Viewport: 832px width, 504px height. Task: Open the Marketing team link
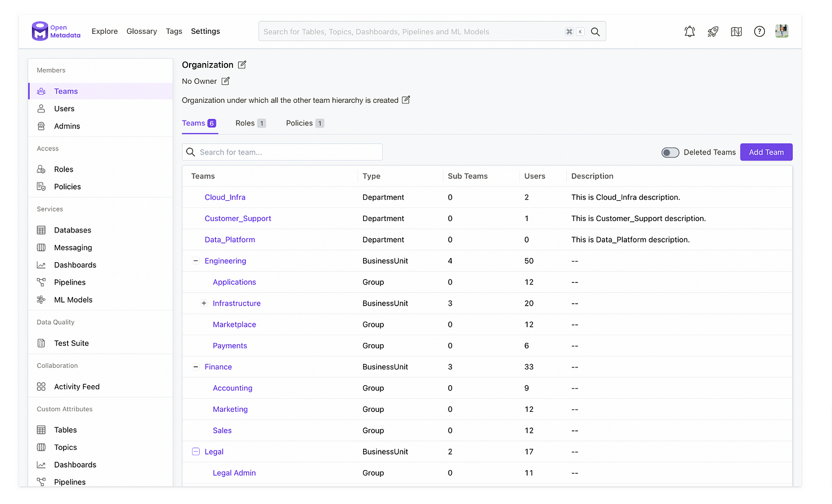click(230, 409)
